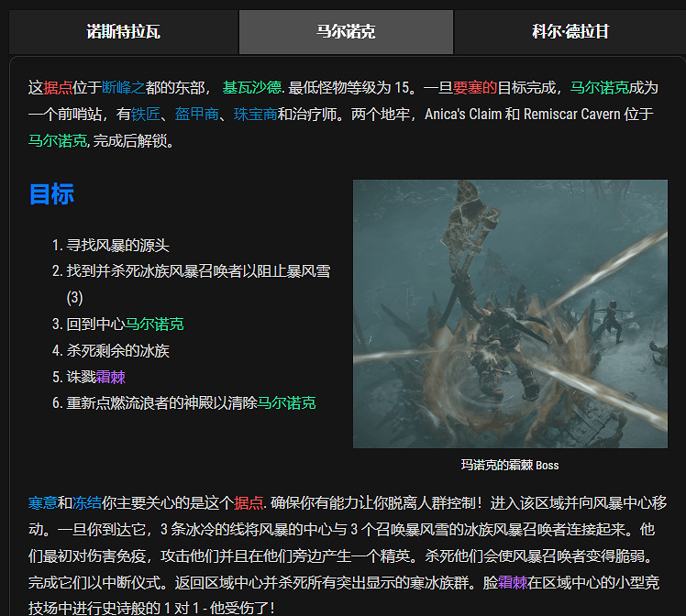This screenshot has width=686, height=616.
Task: Click objective 杀死剩余的冰族
Action: [x=117, y=351]
